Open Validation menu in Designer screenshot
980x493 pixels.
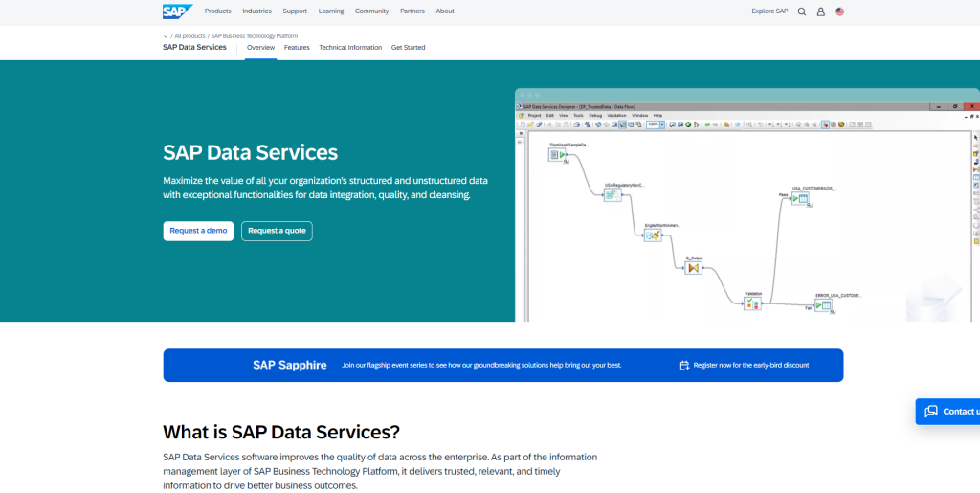tap(616, 116)
